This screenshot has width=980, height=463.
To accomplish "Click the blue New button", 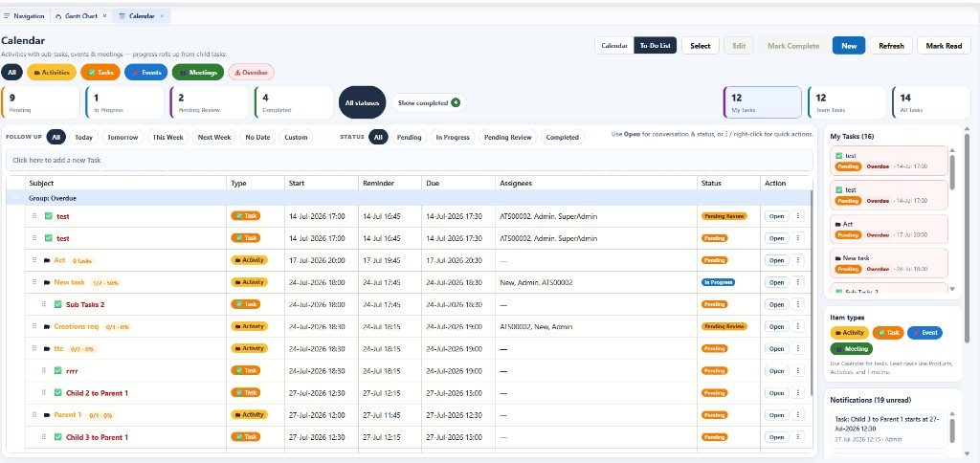I will click(849, 46).
